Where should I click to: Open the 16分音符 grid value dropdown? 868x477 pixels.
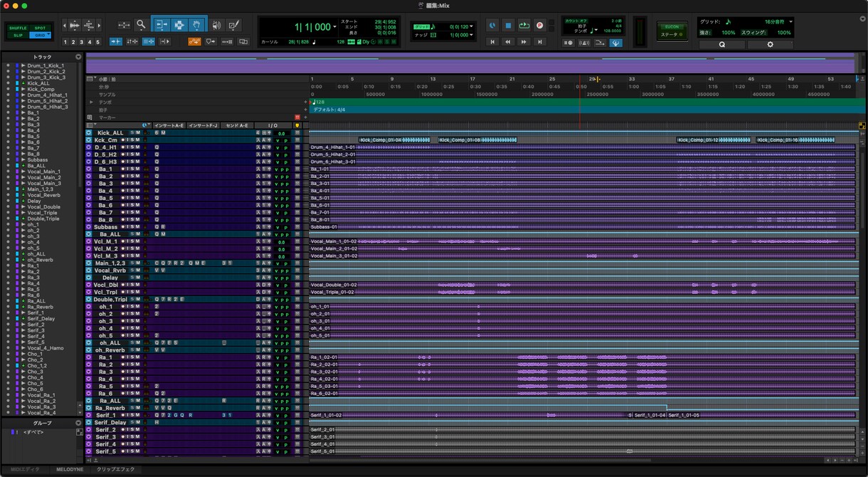tap(790, 22)
